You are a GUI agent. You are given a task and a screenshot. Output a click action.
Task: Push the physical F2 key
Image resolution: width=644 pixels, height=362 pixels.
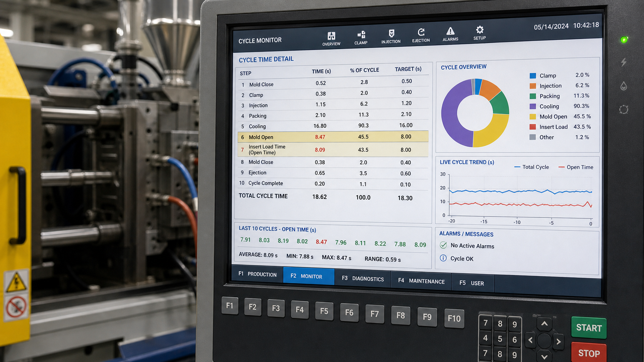(x=253, y=307)
